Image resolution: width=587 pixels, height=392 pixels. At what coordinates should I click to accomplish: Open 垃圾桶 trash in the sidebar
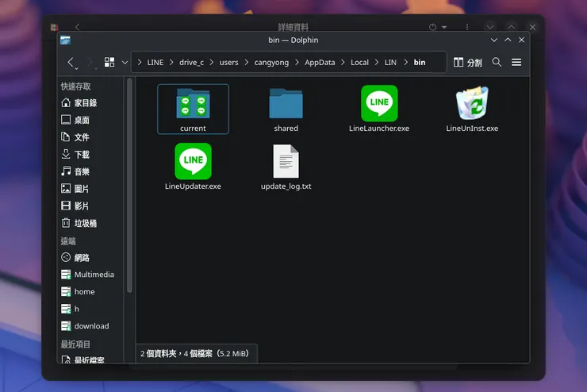(85, 223)
